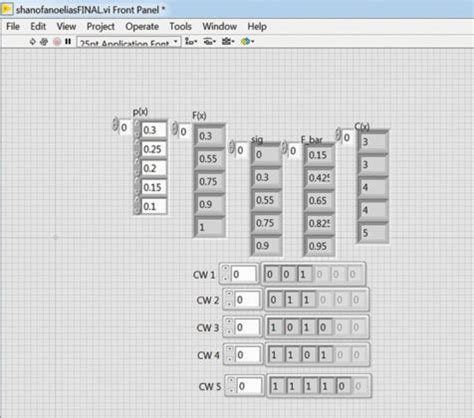Click the stepper beside p(x) value 0.3
This screenshot has width=474, height=418.
point(137,129)
